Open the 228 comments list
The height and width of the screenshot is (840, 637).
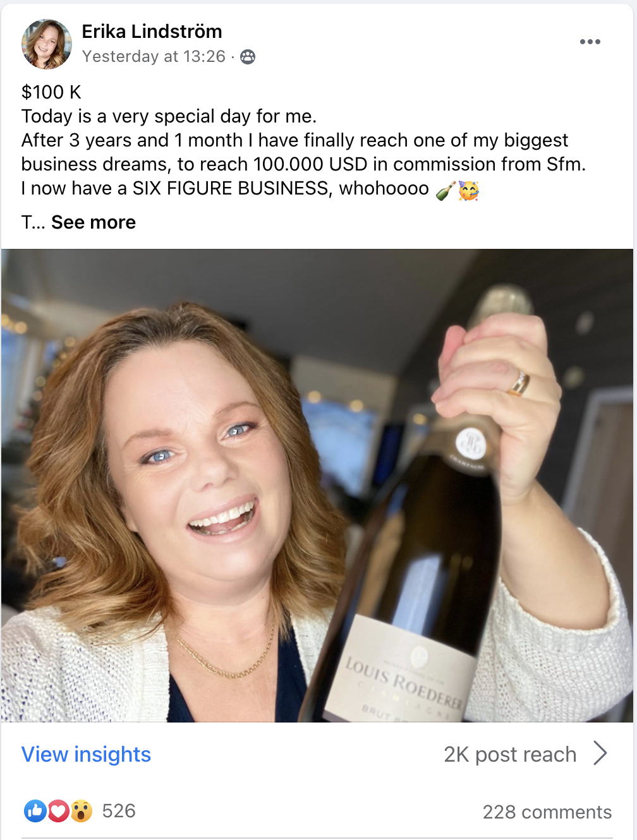547,812
